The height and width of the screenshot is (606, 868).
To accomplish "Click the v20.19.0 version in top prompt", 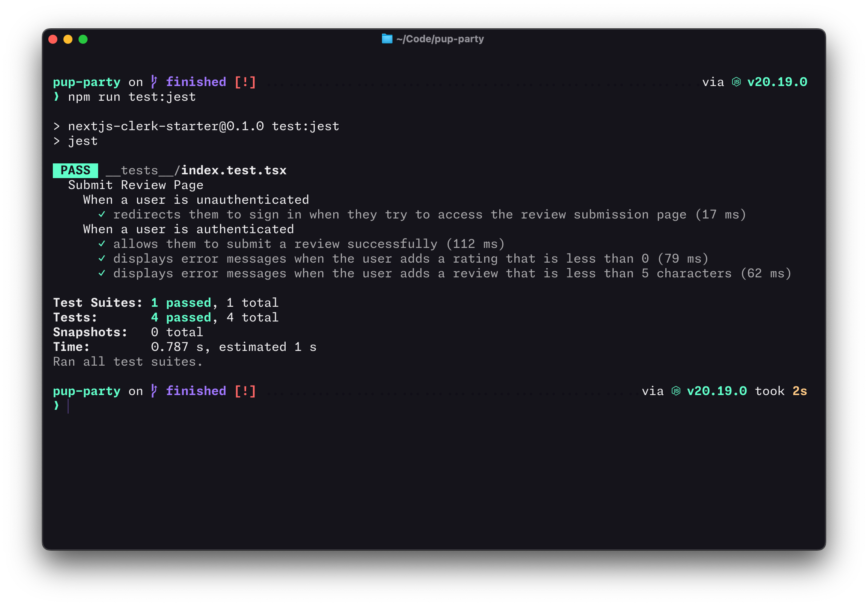I will click(777, 82).
